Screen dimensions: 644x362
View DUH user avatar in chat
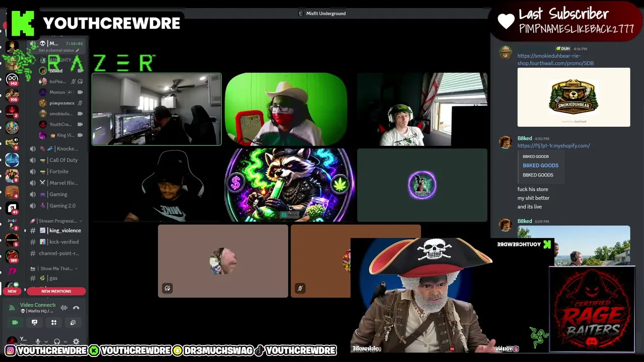click(x=505, y=52)
